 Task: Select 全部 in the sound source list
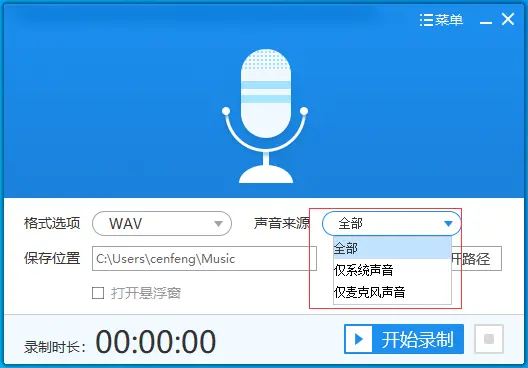(x=392, y=248)
